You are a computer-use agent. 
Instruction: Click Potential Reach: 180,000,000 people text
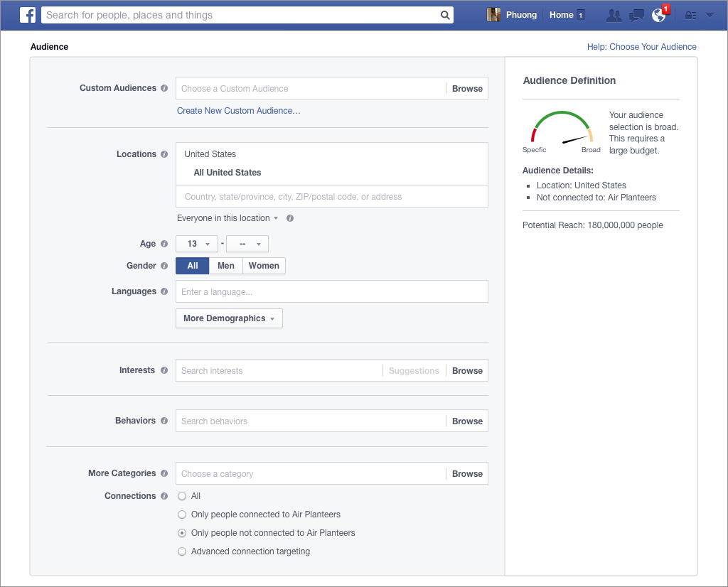[592, 225]
